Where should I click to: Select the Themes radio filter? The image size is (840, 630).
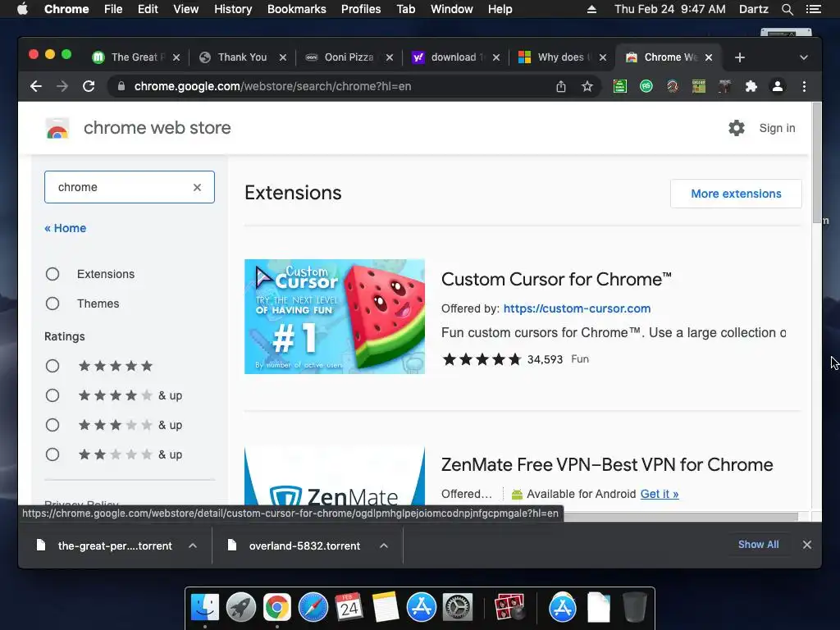point(52,304)
